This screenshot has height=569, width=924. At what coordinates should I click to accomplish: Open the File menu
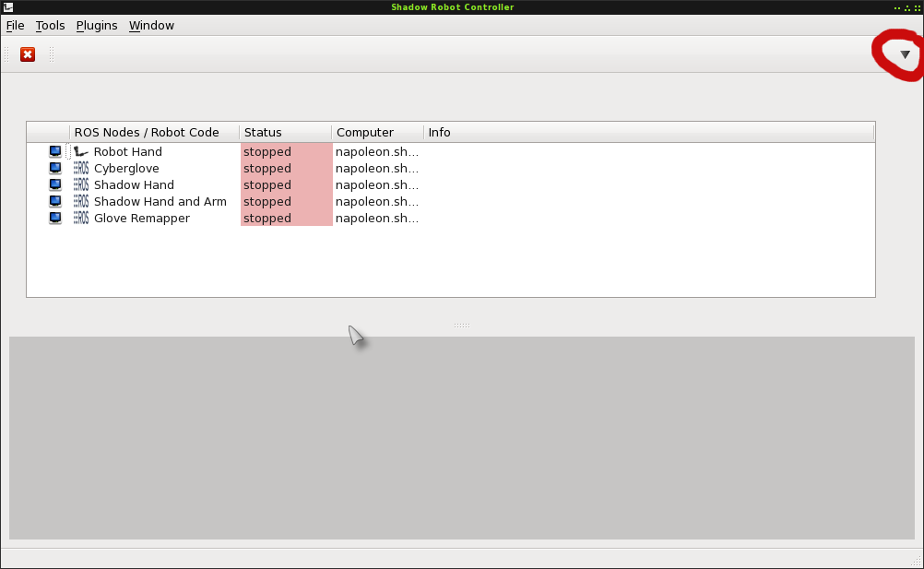coord(16,25)
